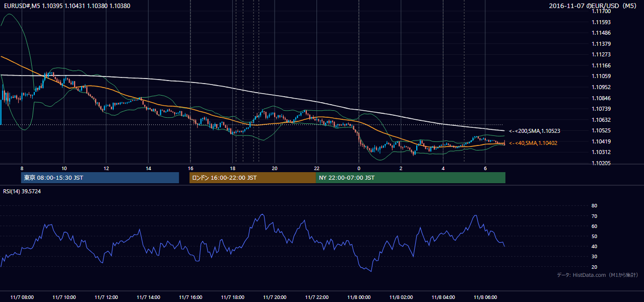The image size is (644, 302).
Task: Click price axis value 1.10205
Action: (602, 163)
